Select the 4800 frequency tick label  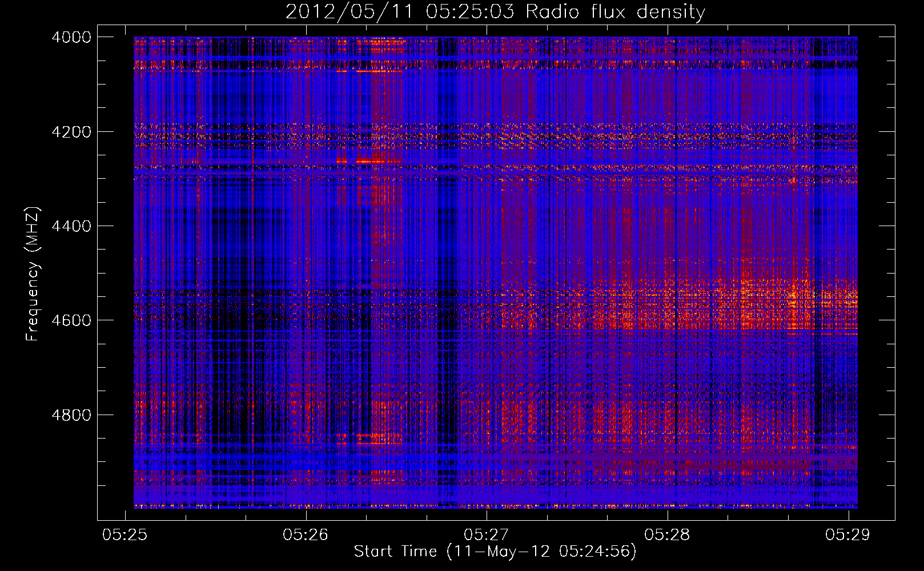(71, 415)
